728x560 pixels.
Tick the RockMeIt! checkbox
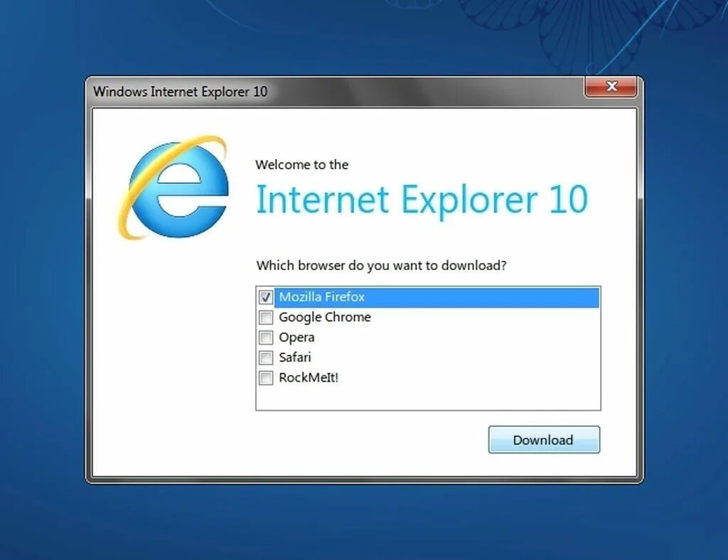pos(266,377)
